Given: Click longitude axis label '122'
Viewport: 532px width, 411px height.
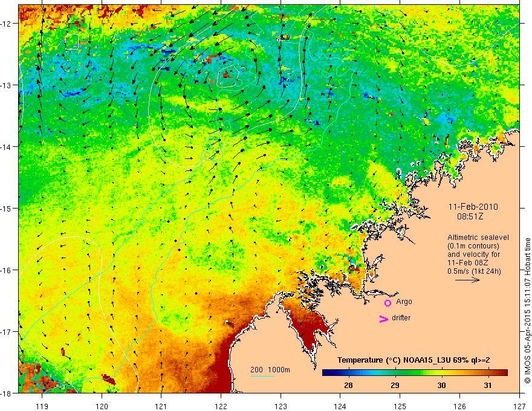Looking at the screenshot, I should point(221,406).
